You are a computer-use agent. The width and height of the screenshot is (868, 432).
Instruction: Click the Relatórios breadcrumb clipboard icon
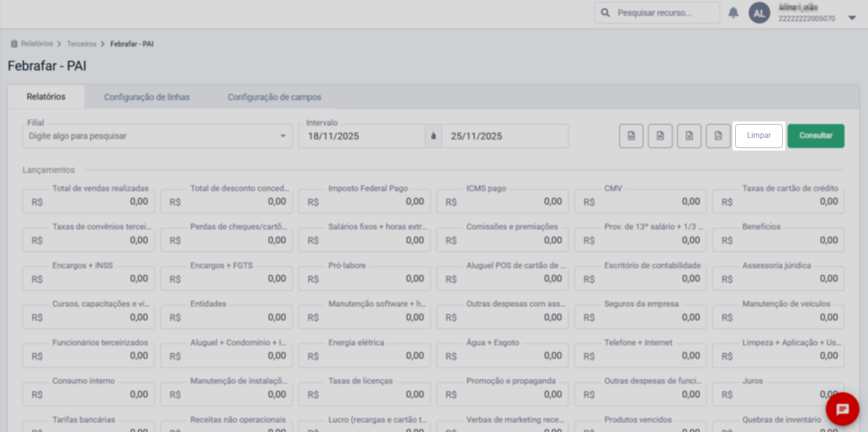14,44
